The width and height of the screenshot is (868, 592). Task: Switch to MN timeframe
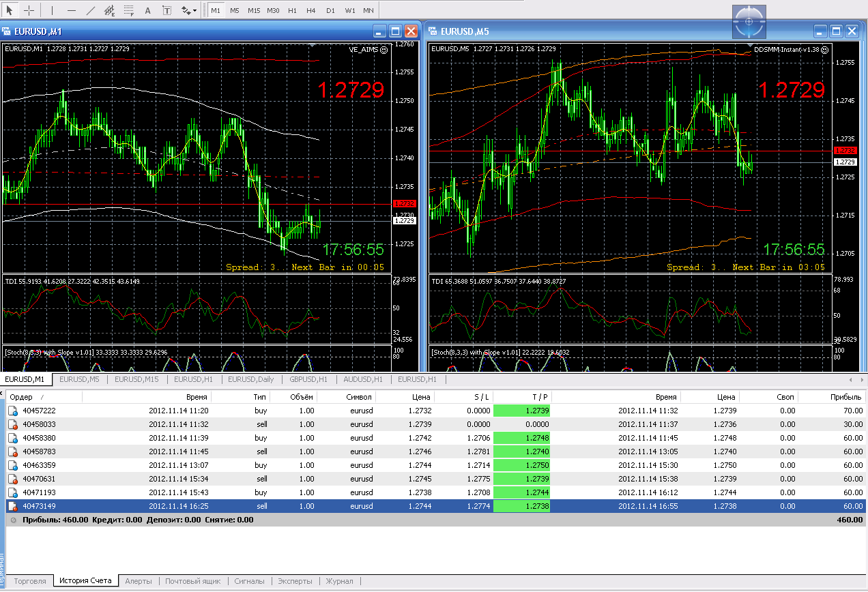[368, 10]
